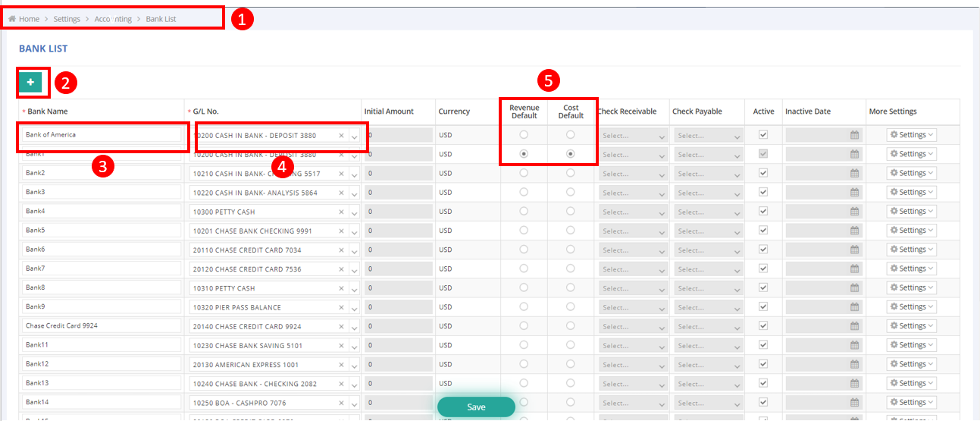Open calendar icon in Bank8 row
The image size is (980, 421).
pyautogui.click(x=854, y=288)
